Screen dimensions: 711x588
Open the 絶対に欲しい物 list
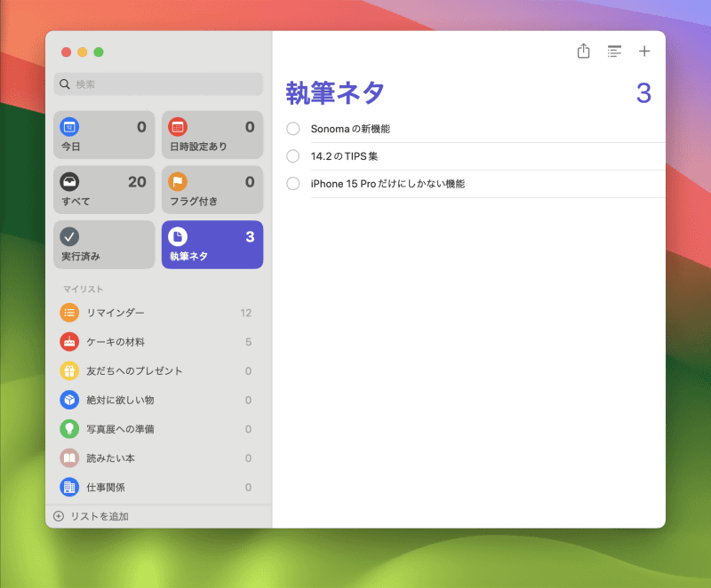point(156,400)
